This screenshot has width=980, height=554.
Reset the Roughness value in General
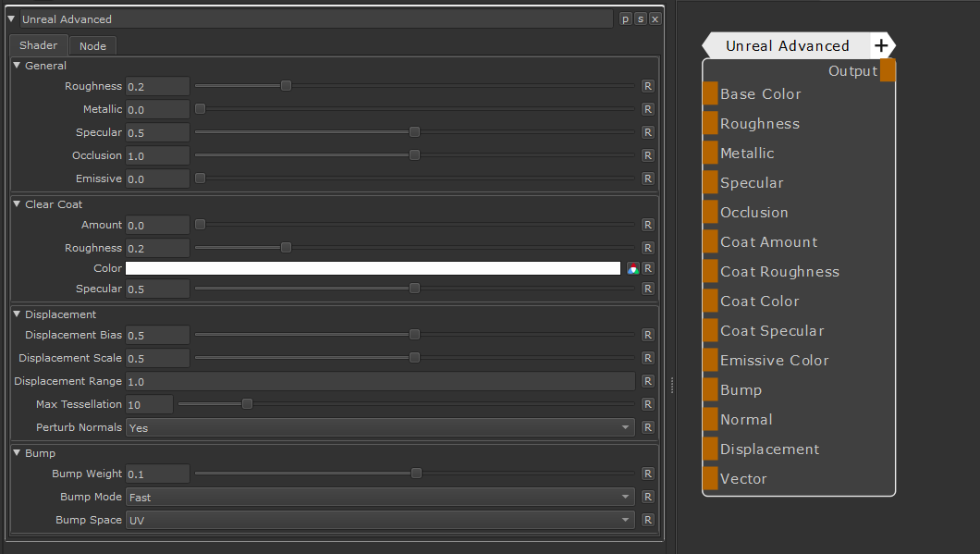click(648, 86)
